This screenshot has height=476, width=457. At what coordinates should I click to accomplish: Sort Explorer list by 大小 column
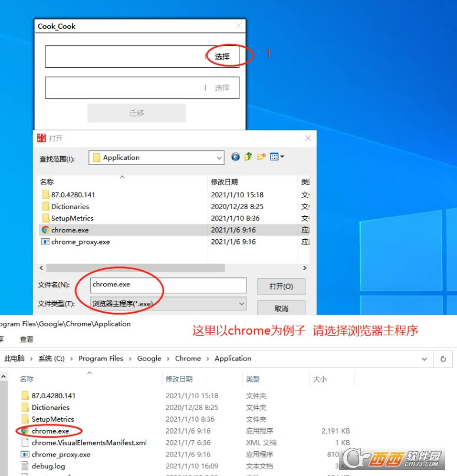[x=320, y=379]
